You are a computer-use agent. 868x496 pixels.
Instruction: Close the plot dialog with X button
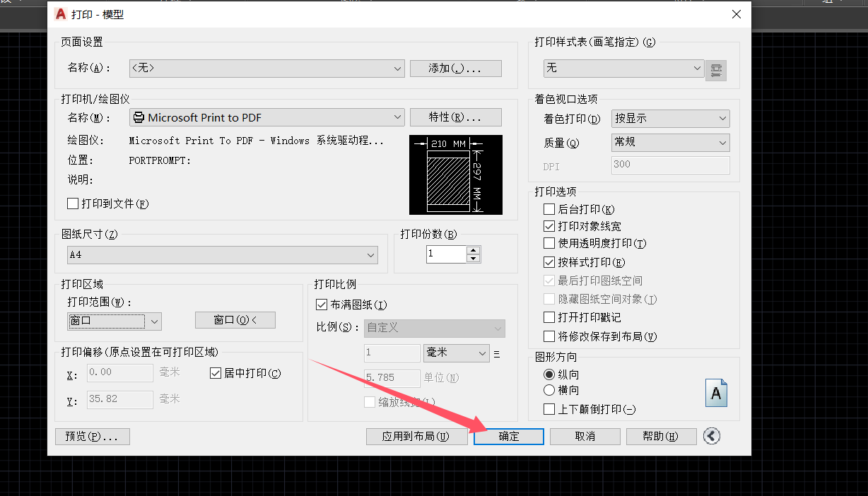pyautogui.click(x=737, y=14)
